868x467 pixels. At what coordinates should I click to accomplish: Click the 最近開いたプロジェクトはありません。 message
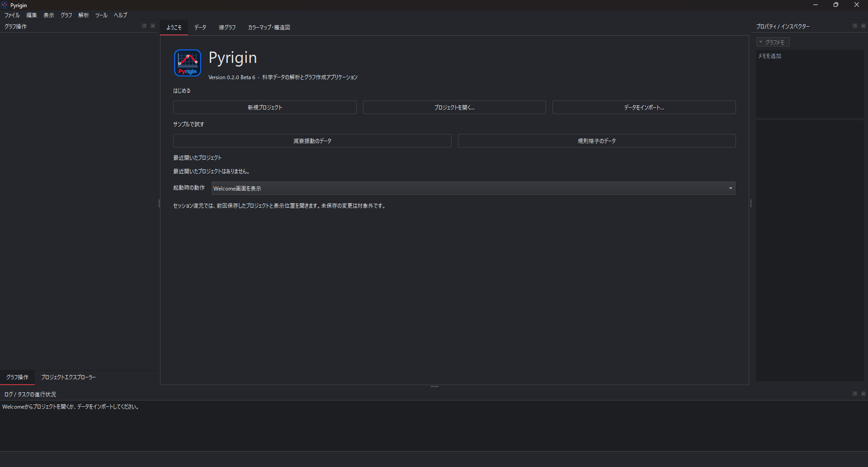click(212, 172)
